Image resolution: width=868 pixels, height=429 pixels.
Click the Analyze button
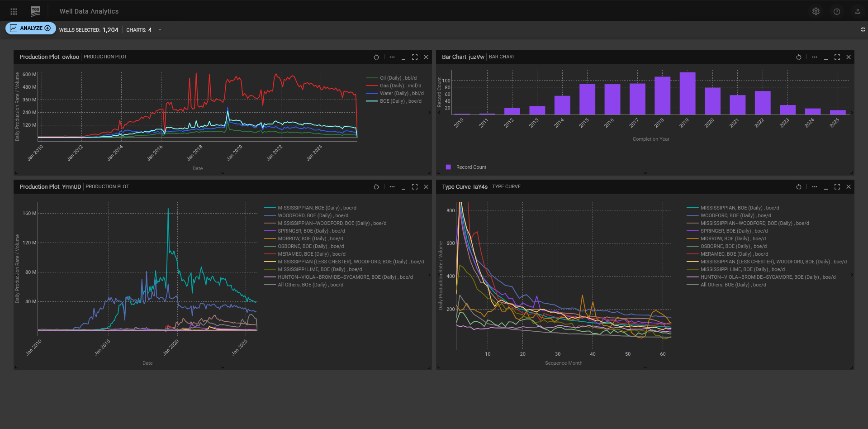(31, 28)
